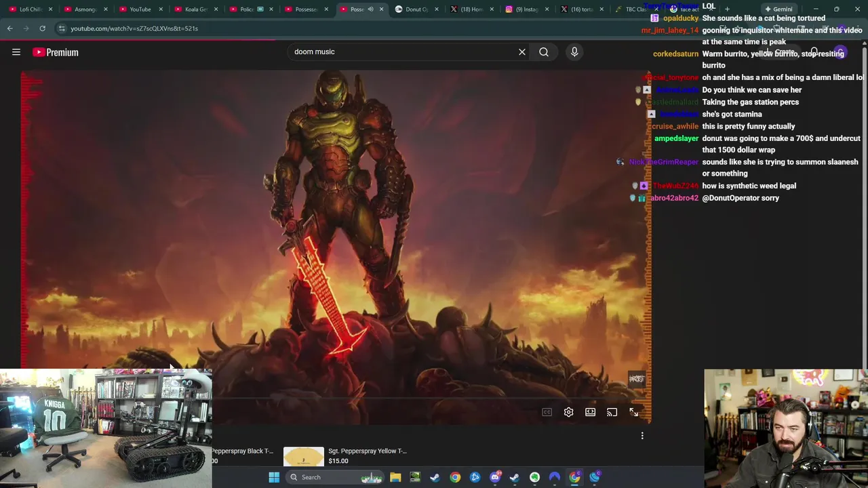Open the first Steam taskbar icon
Viewport: 868px width, 488px height.
pyautogui.click(x=435, y=477)
